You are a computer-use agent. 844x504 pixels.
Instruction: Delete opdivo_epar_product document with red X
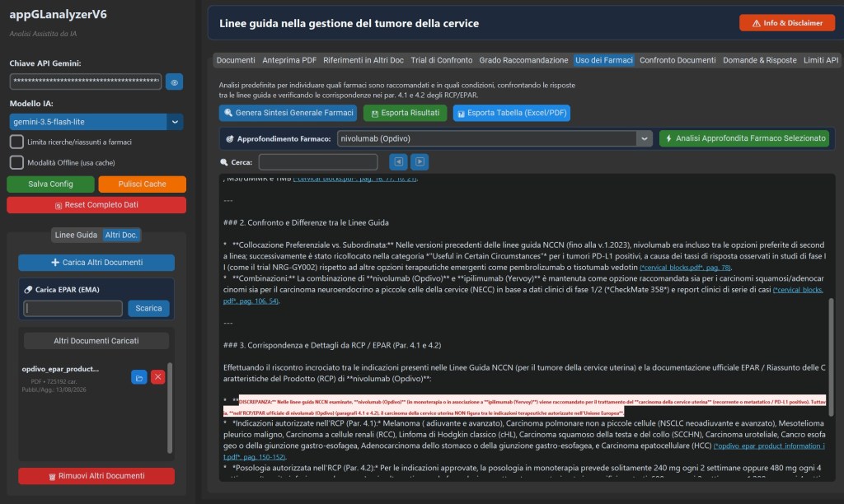tap(157, 377)
